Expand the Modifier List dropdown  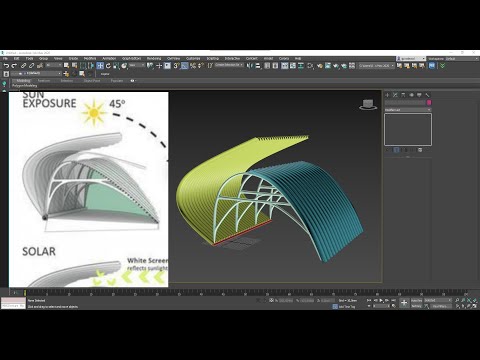coord(408,110)
